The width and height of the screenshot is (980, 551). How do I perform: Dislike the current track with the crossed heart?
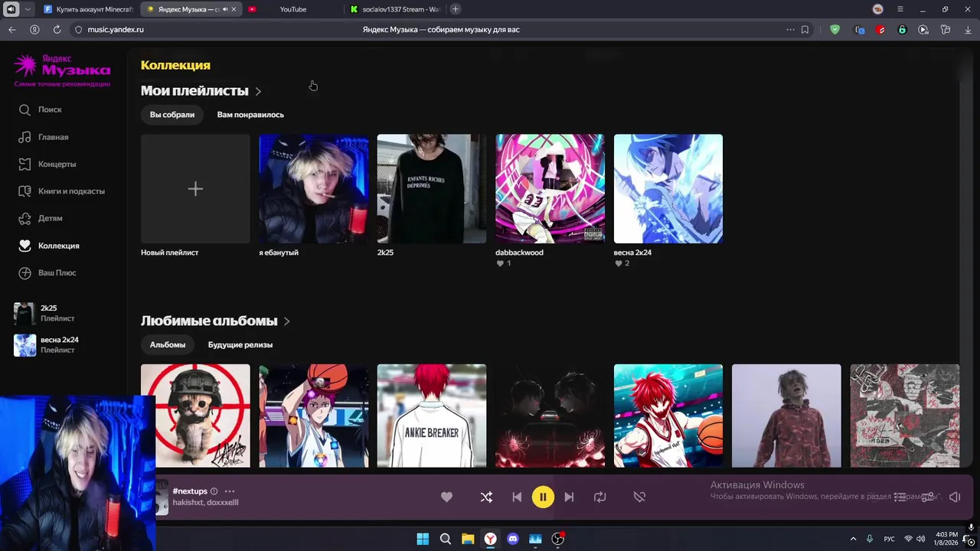coord(639,497)
